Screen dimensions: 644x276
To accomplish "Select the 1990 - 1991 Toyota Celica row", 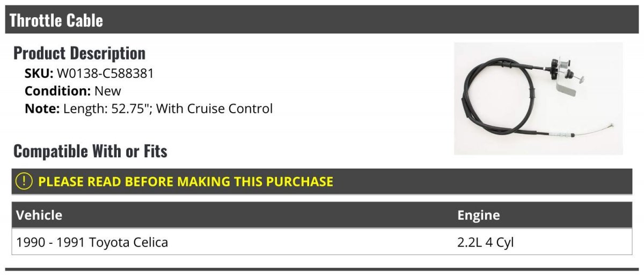I will coord(322,242).
